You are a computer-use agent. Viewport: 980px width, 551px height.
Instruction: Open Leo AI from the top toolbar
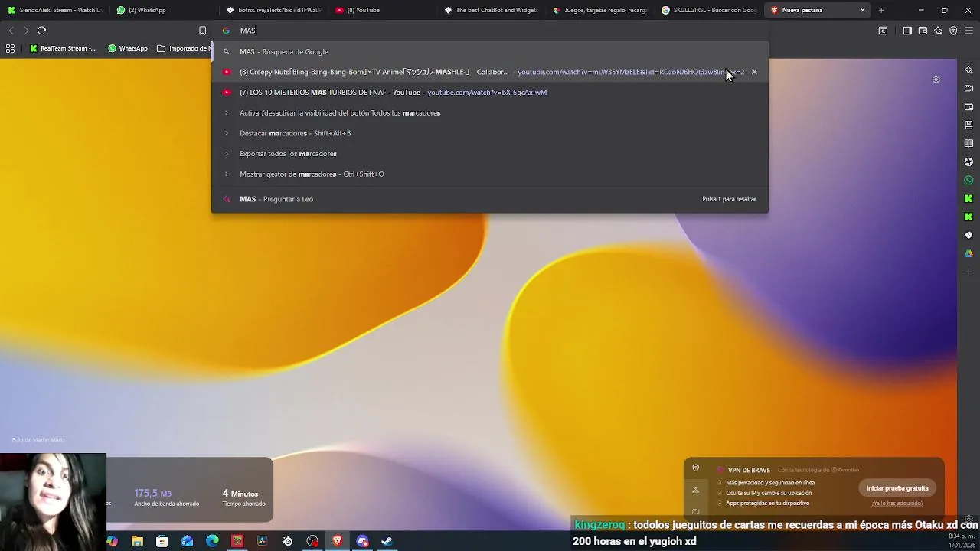tap(938, 31)
